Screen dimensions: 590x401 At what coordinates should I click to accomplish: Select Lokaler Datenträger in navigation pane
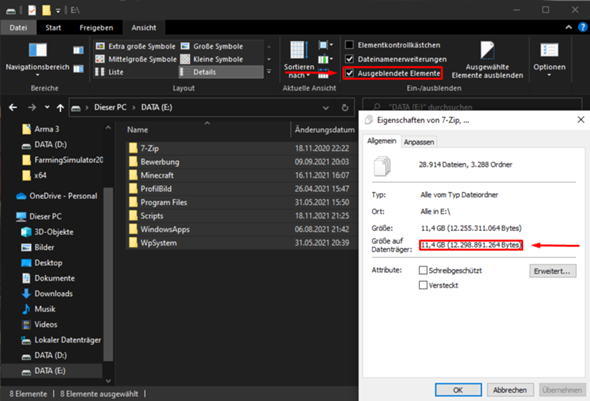point(61,340)
